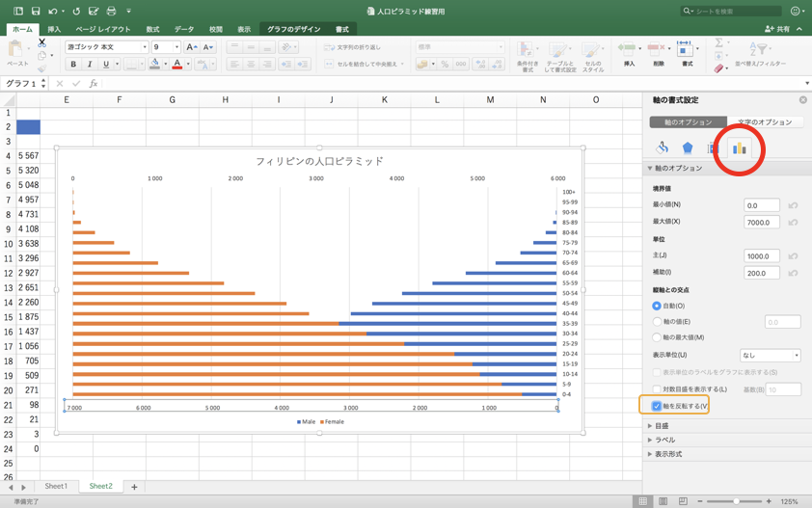Click the sort and filter (並べ替え/フィルター) icon
This screenshot has height=508, width=812.
(x=759, y=48)
